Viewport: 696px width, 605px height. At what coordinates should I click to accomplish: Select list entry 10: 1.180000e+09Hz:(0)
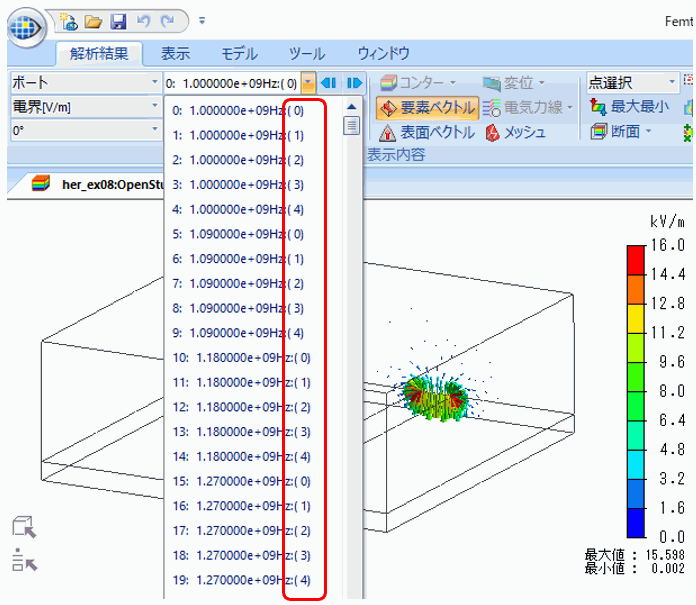[241, 357]
